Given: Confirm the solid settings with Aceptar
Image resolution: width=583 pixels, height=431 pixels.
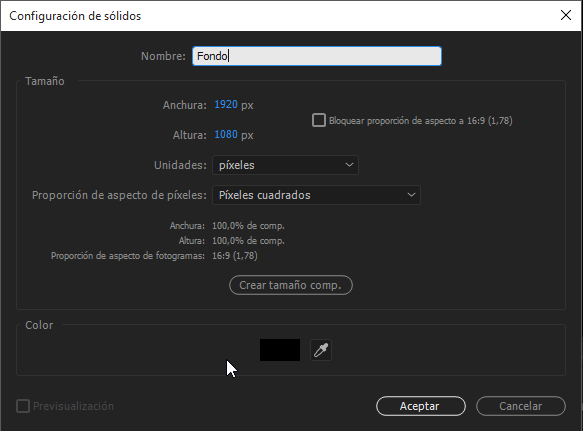Looking at the screenshot, I should pos(421,406).
